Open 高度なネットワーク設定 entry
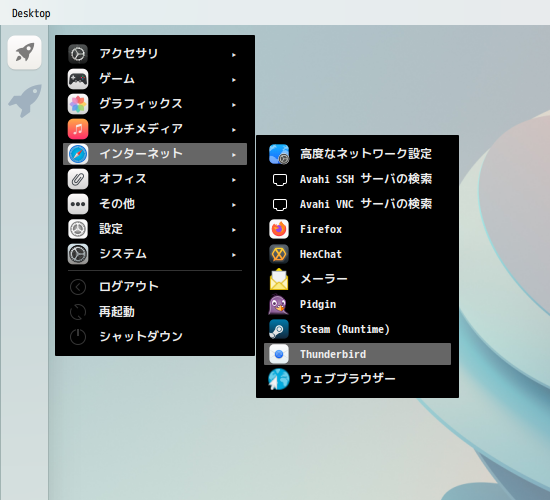 click(357, 154)
